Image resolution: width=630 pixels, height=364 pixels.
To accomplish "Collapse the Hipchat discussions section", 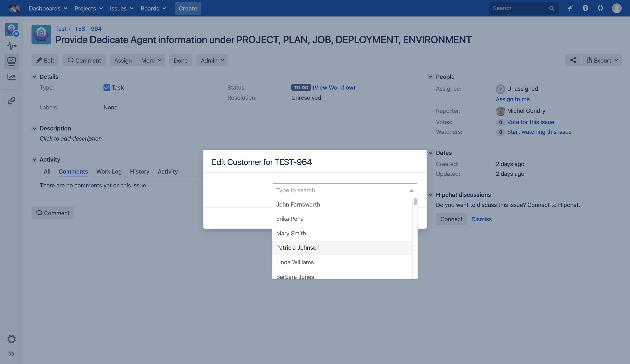I will [430, 195].
